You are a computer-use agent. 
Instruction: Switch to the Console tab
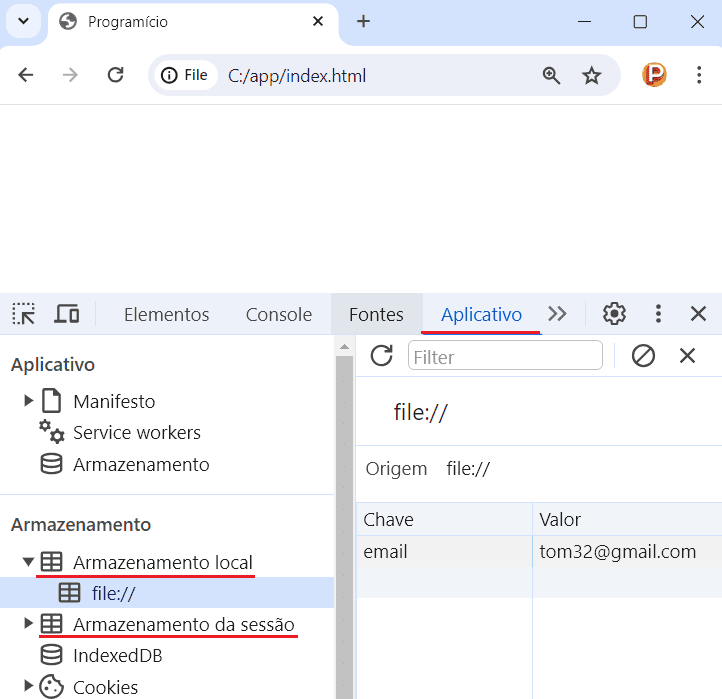[x=279, y=315]
